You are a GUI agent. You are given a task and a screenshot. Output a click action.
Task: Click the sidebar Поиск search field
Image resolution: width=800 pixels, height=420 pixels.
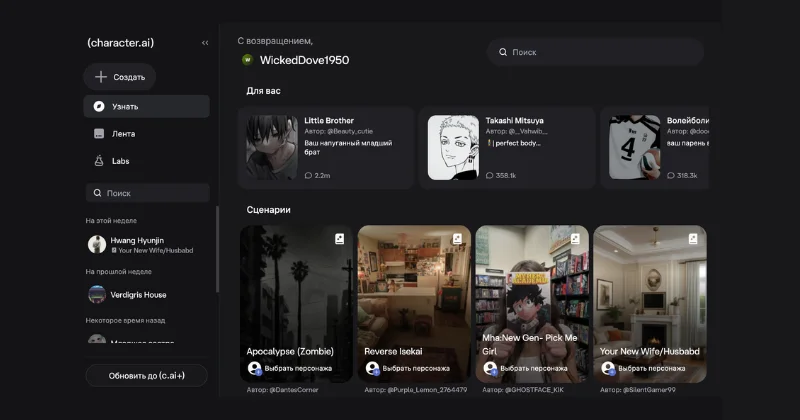146,193
